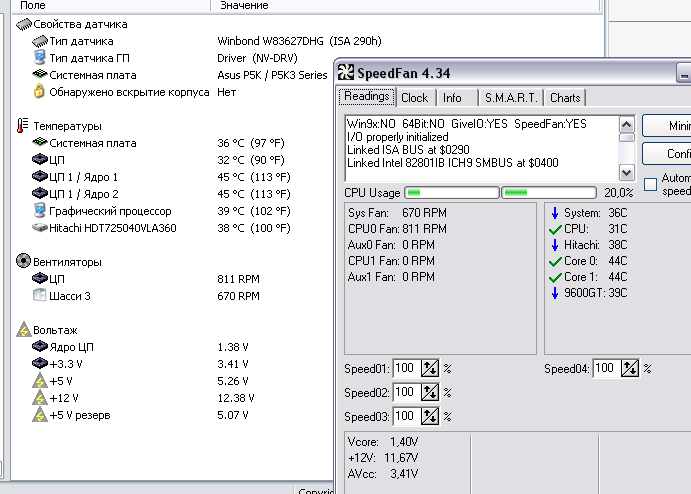Click the Ядро ЦП voltage icon
Image resolution: width=691 pixels, height=494 pixels.
point(40,346)
